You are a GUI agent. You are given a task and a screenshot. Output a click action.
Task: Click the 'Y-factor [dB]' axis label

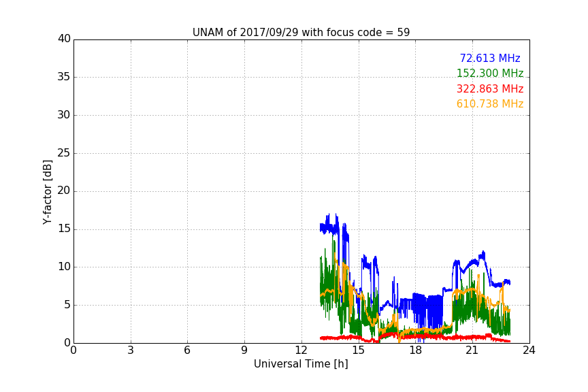[x=47, y=192]
